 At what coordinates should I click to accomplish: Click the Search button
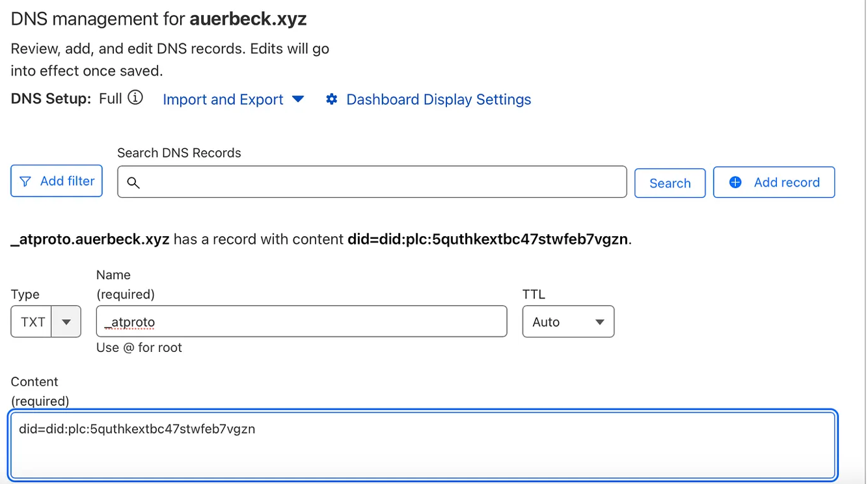tap(670, 183)
